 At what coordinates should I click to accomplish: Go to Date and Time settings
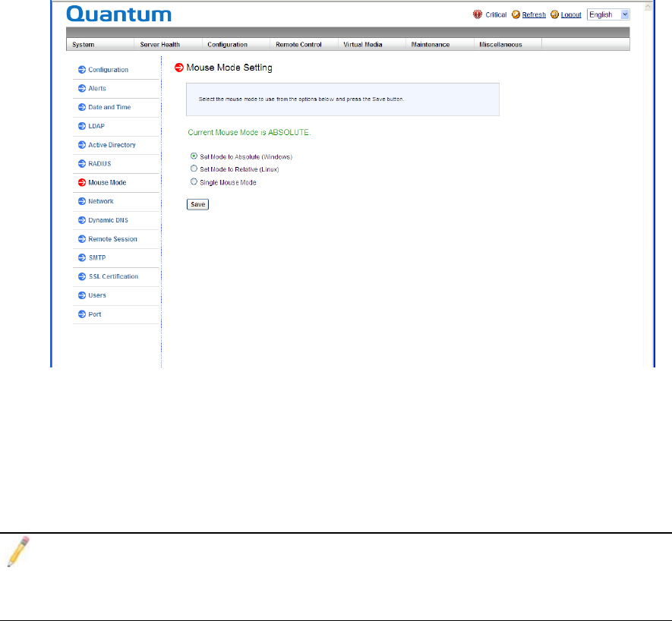[109, 107]
